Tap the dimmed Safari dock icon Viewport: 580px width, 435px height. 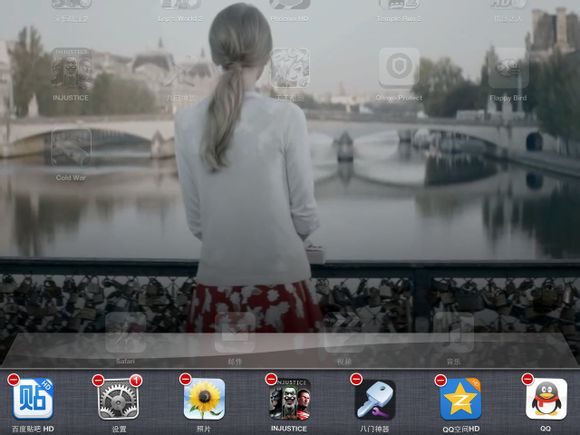[125, 333]
